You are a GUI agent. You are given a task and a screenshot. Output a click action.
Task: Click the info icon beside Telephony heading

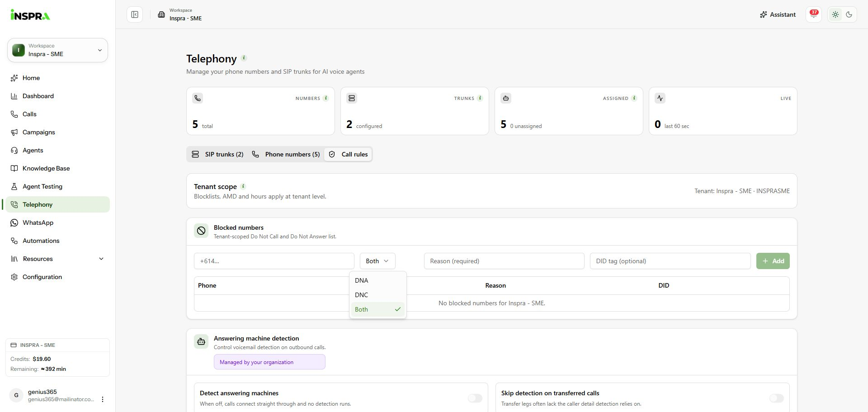(x=244, y=58)
